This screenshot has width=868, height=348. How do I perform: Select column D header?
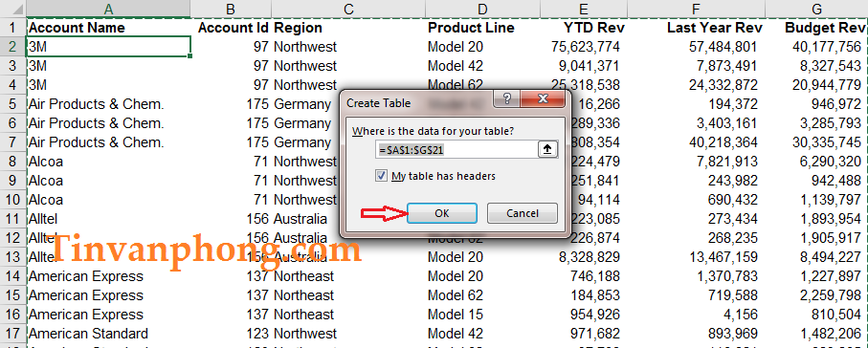(x=482, y=9)
